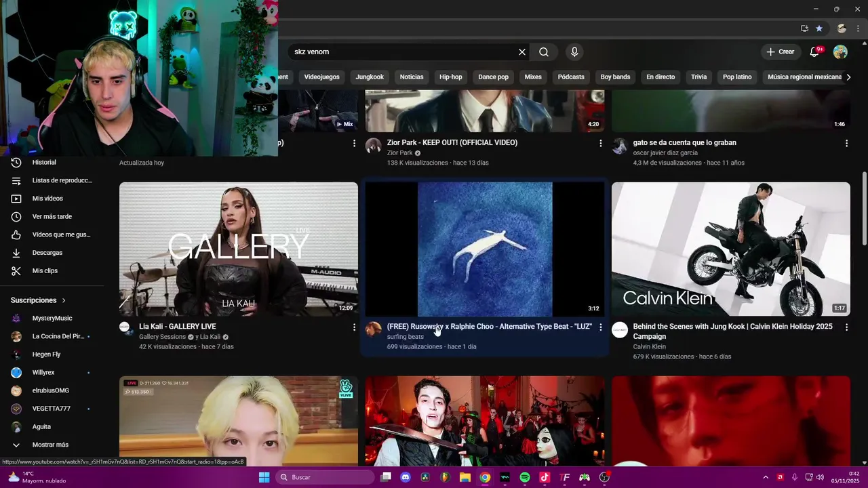Open the notifications bell
The width and height of the screenshot is (868, 488).
pyautogui.click(x=815, y=52)
